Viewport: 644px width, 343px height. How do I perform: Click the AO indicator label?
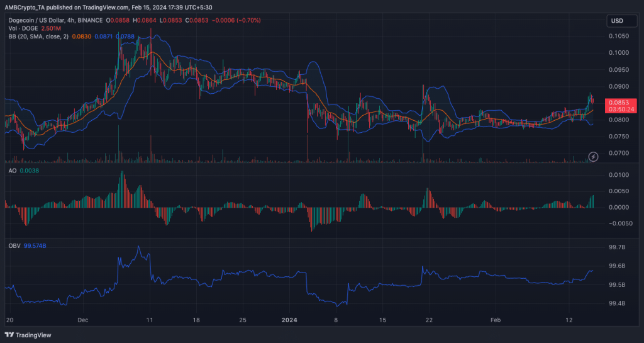(x=13, y=171)
